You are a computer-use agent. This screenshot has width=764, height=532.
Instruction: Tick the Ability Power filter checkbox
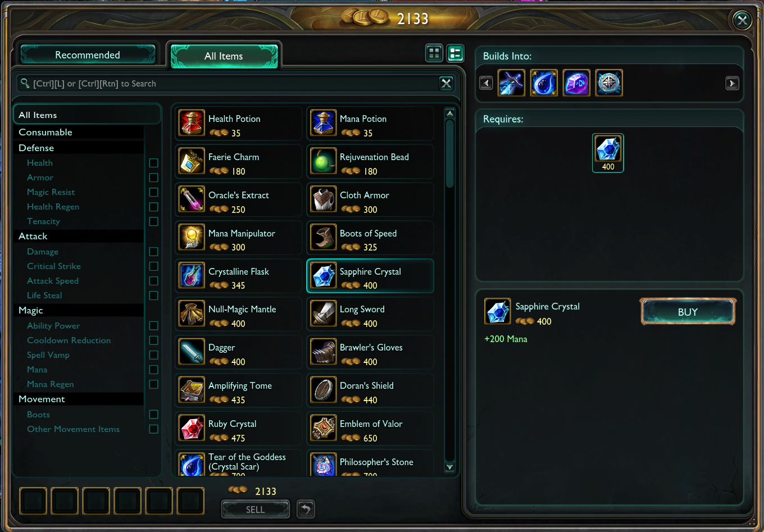pyautogui.click(x=154, y=326)
